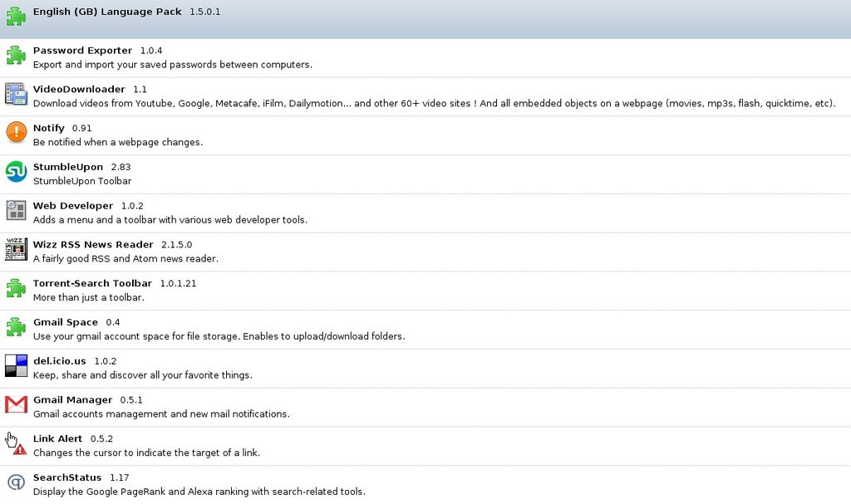Image resolution: width=851 pixels, height=504 pixels.
Task: Select the English (GB) Language Pack title
Action: [x=107, y=12]
